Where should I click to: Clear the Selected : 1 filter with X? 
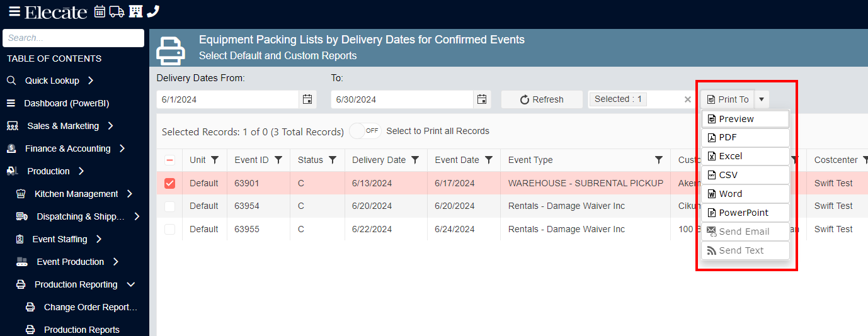coord(688,99)
